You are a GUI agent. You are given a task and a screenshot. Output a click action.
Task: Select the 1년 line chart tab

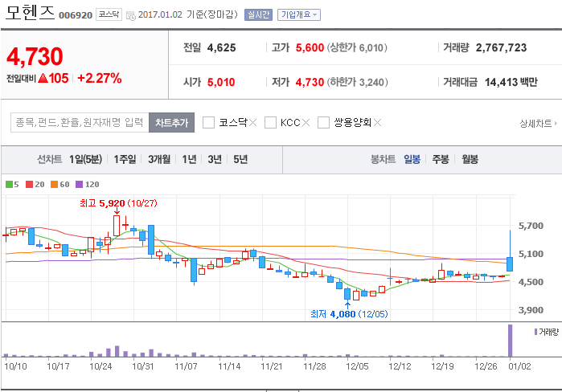tap(189, 159)
